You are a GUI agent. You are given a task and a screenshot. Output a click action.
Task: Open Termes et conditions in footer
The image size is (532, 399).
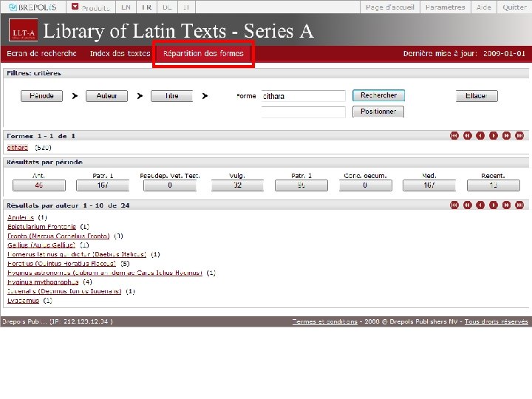pyautogui.click(x=324, y=321)
